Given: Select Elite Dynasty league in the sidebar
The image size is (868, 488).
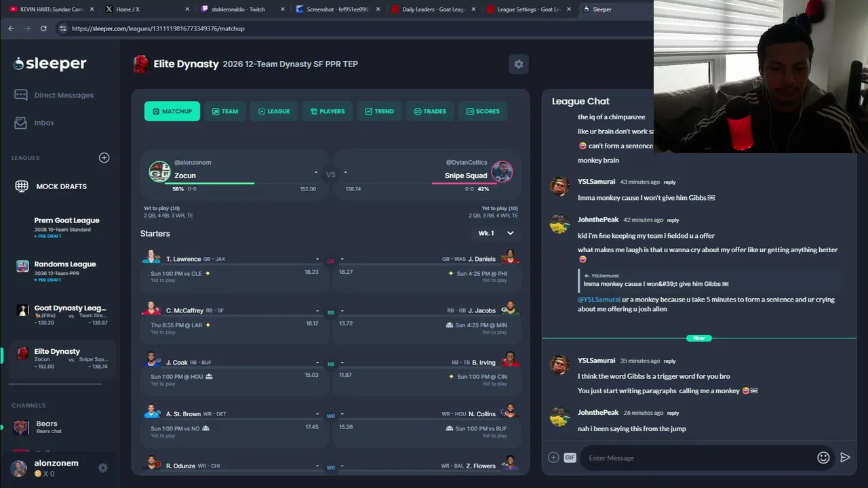Looking at the screenshot, I should [61, 359].
